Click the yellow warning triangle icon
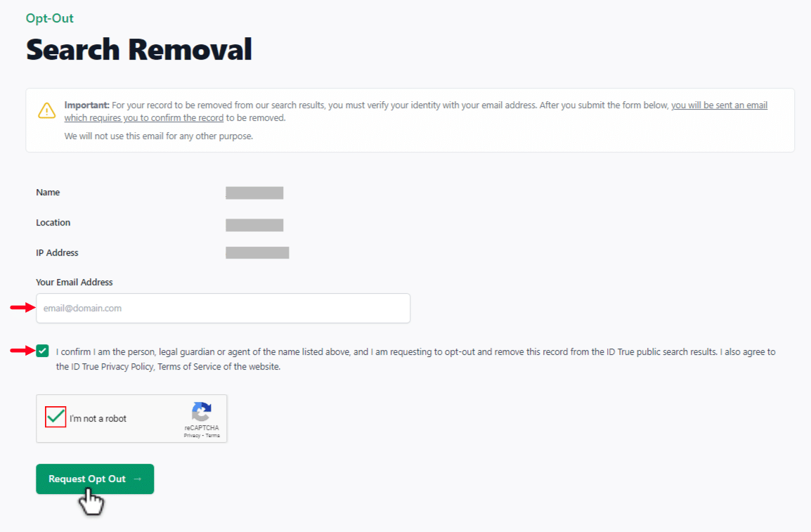Viewport: 811px width, 532px height. [46, 110]
